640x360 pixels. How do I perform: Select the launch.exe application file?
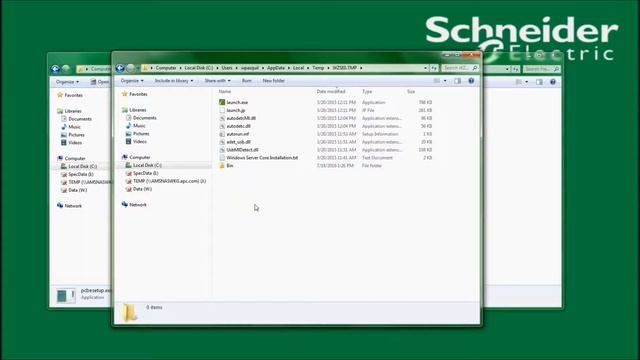coord(237,102)
